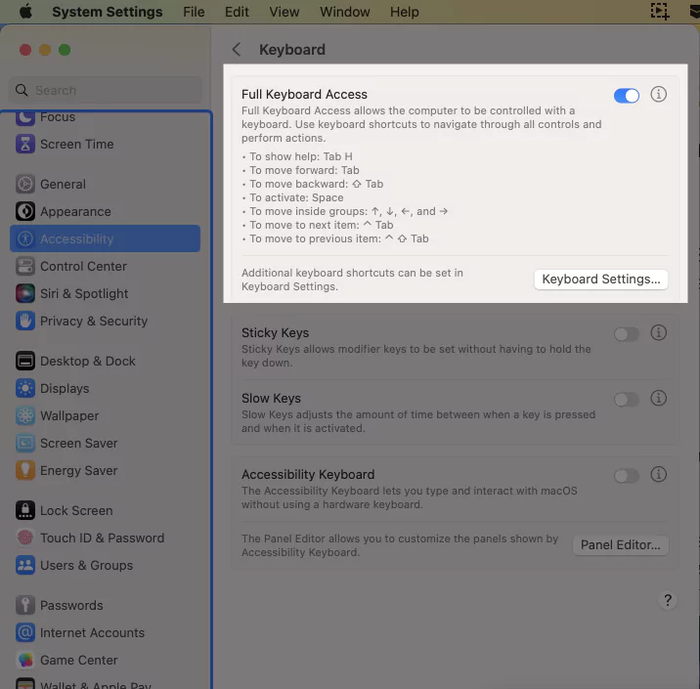Select the Desktop & Dock icon
700x689 pixels.
pyautogui.click(x=25, y=361)
